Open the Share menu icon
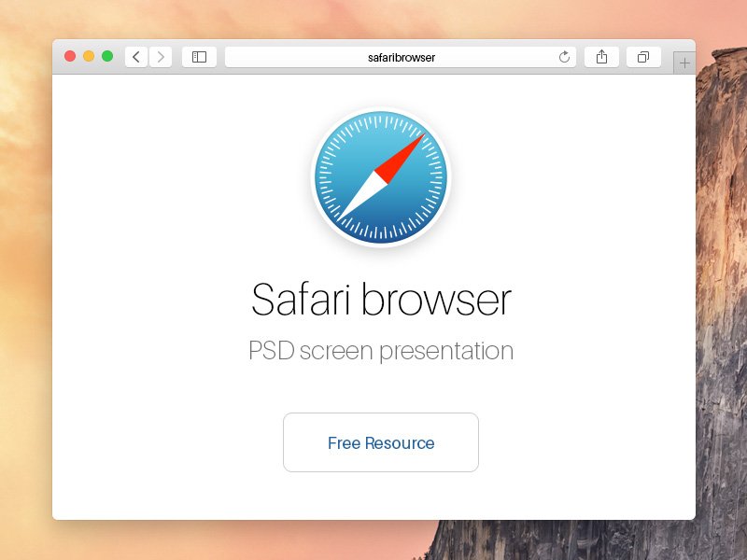 tap(602, 57)
